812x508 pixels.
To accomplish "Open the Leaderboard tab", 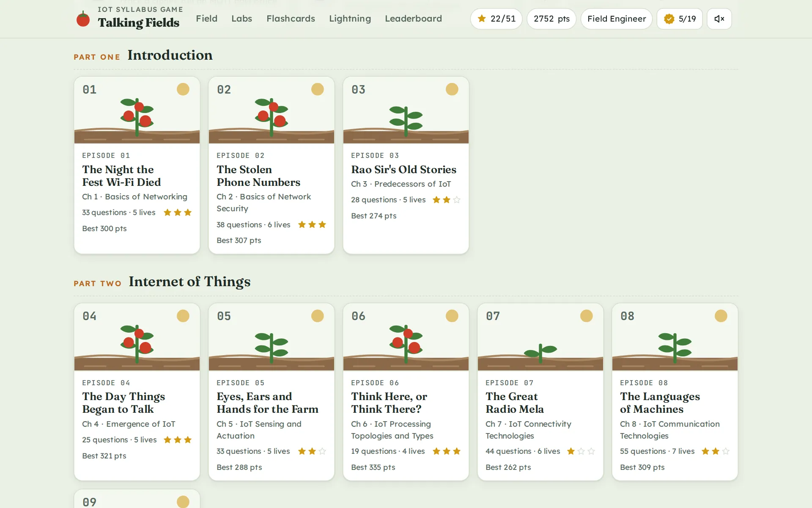I will [413, 19].
